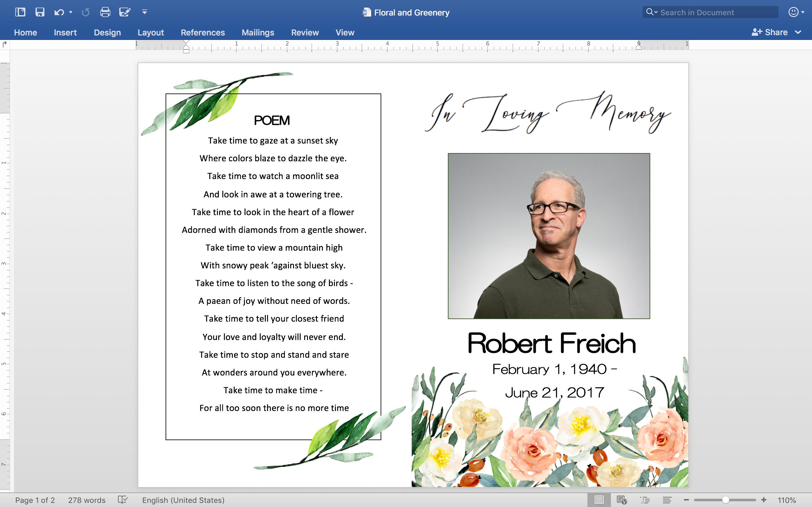812x507 pixels.
Task: Open the Mailings tab
Action: pyautogui.click(x=258, y=32)
